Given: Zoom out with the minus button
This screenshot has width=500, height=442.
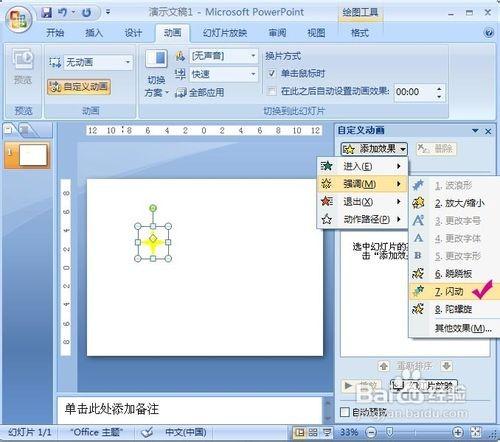Looking at the screenshot, I should pos(371,433).
